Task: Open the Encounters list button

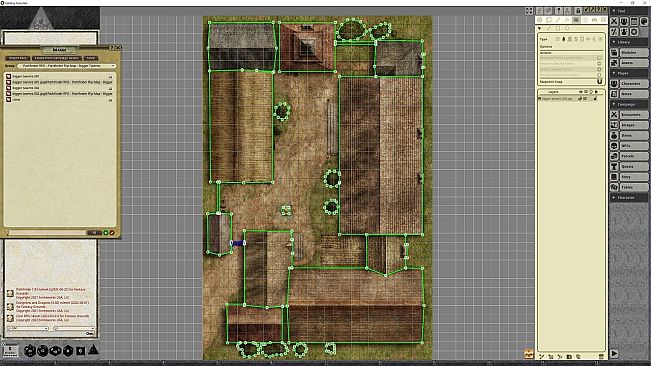Action: [634, 115]
